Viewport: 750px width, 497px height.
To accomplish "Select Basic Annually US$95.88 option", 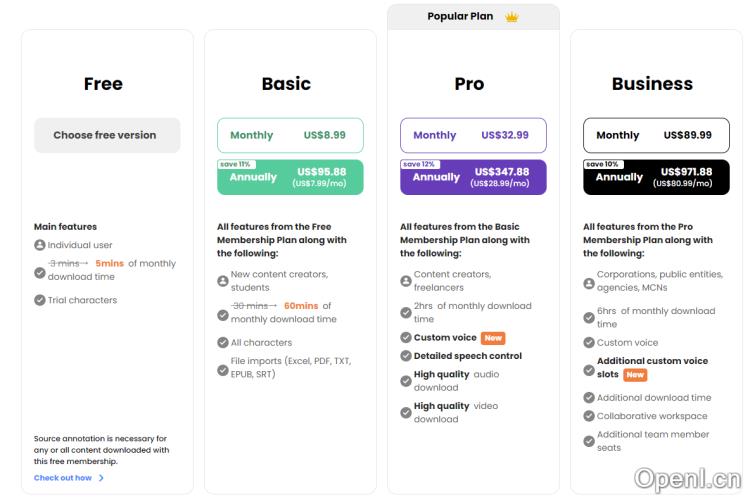I will [290, 177].
